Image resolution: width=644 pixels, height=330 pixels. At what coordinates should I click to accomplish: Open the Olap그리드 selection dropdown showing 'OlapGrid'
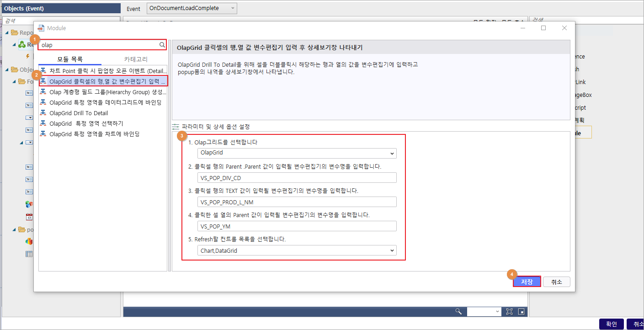(x=297, y=153)
